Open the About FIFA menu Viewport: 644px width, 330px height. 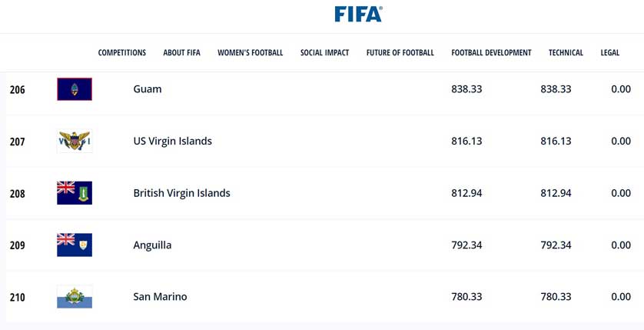pos(181,53)
